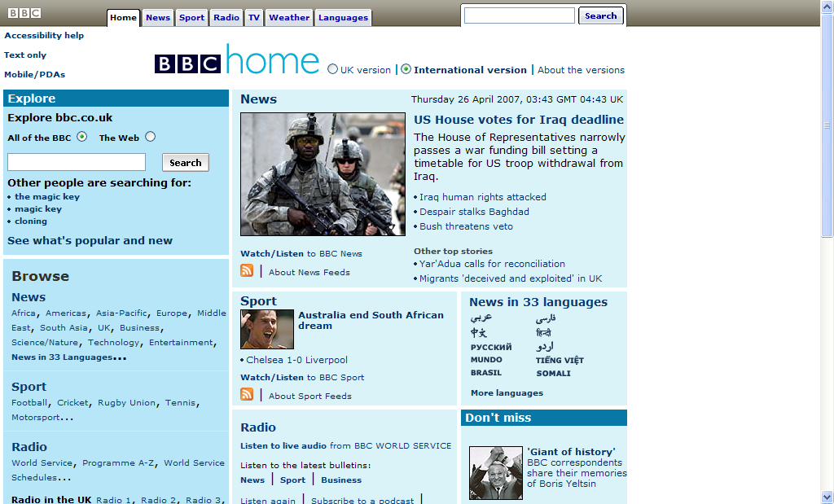Open the Hindi language news link
The height and width of the screenshot is (504, 834).
coord(543,333)
